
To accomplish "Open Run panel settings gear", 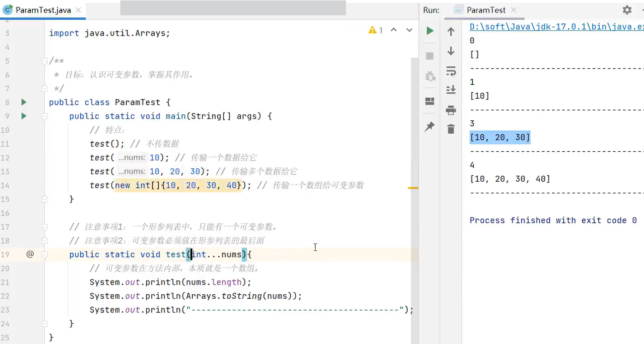I will pyautogui.click(x=627, y=10).
